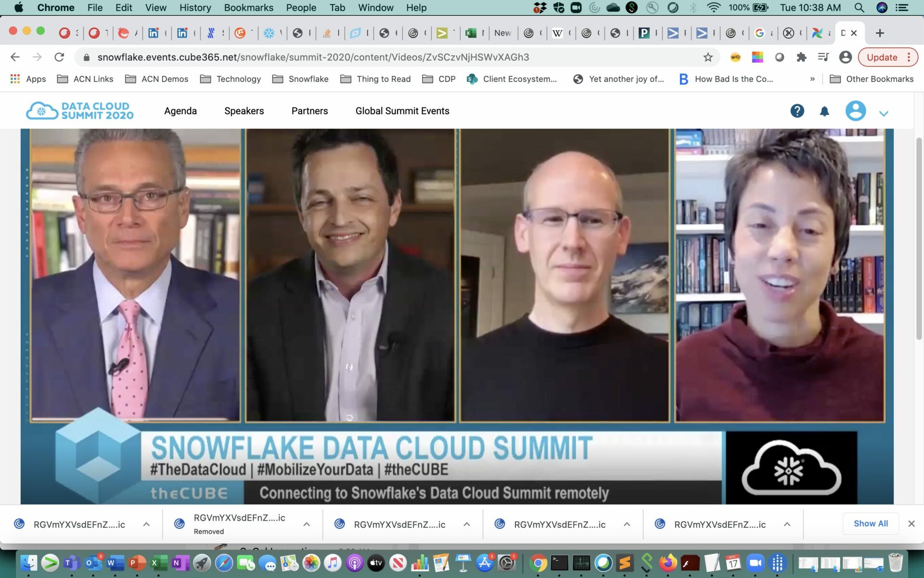This screenshot has height=578, width=924.
Task: Open Firefox from the Dock
Action: click(x=668, y=563)
